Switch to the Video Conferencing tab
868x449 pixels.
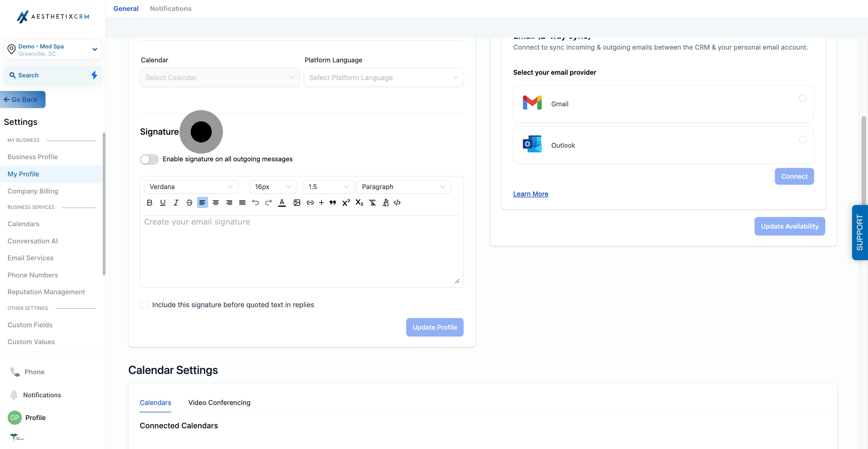pos(219,403)
